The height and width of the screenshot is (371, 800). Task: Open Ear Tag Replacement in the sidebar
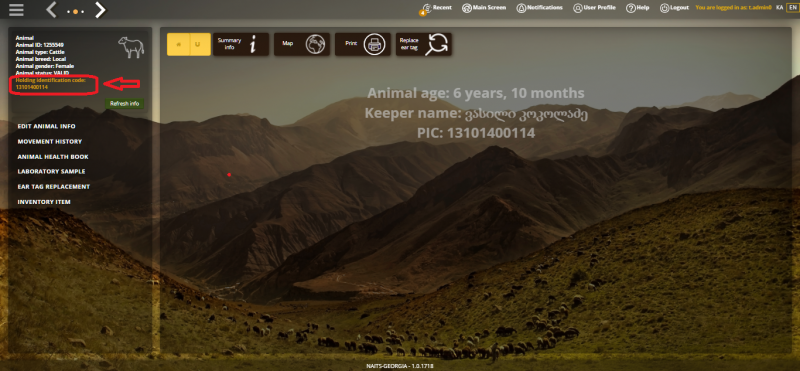pyautogui.click(x=54, y=187)
